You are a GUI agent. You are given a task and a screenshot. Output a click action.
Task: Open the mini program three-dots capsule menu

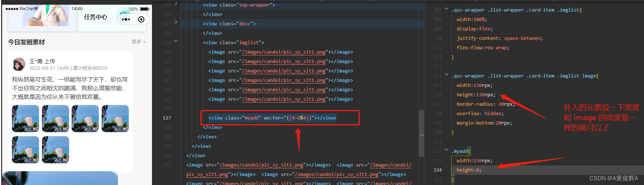[x=126, y=20]
